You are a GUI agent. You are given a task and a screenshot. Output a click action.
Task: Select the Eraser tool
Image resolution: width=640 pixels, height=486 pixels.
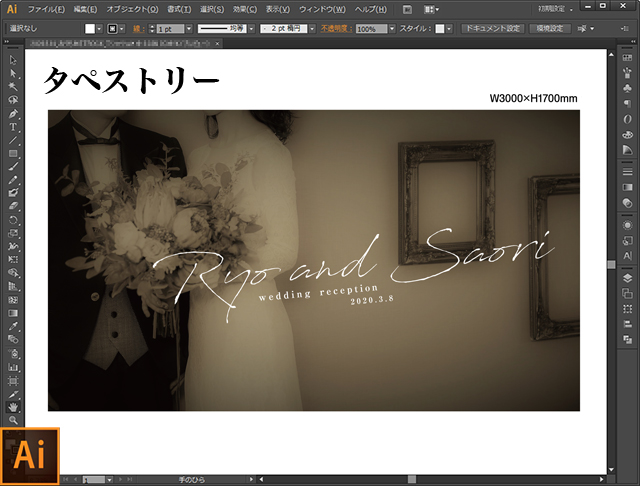point(13,206)
